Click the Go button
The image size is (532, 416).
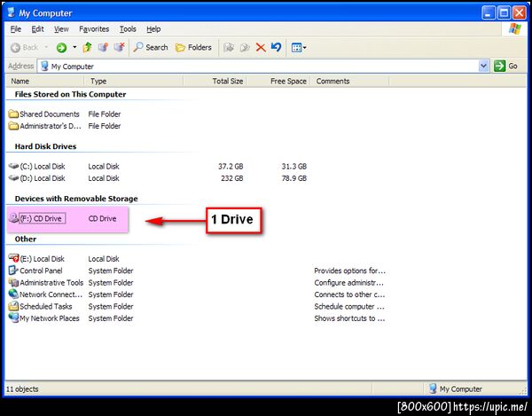pos(506,66)
